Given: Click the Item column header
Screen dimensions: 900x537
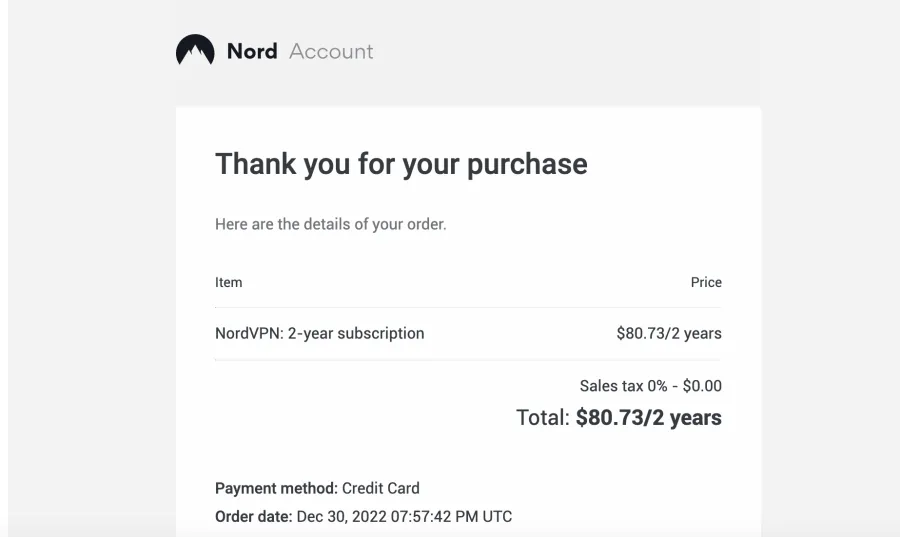Looking at the screenshot, I should coord(228,282).
